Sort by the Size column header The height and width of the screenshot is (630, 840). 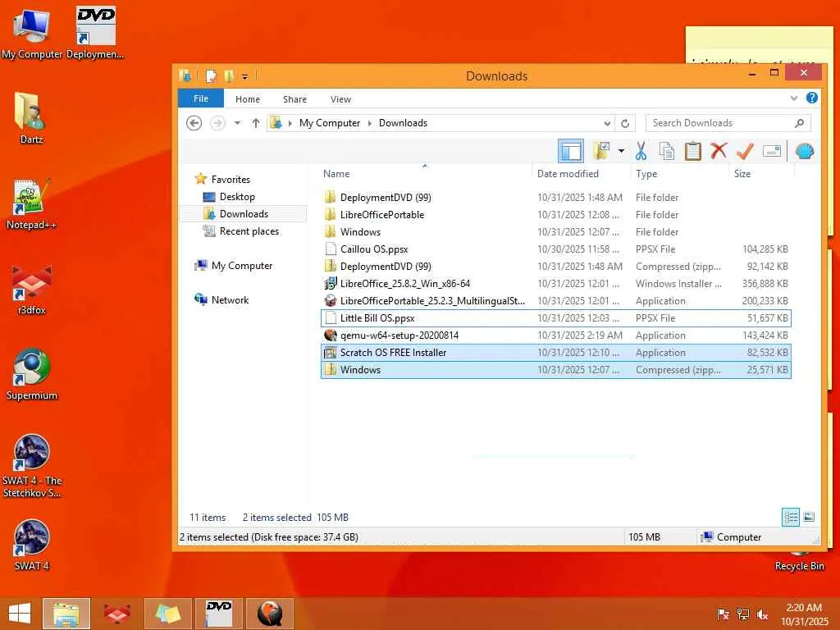[x=742, y=174]
